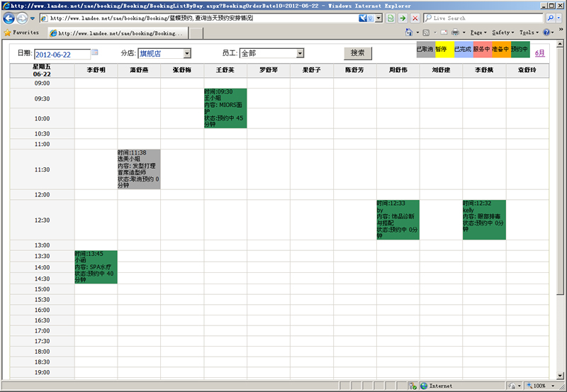
Task: Open the calendar picker next to date field
Action: tap(95, 52)
